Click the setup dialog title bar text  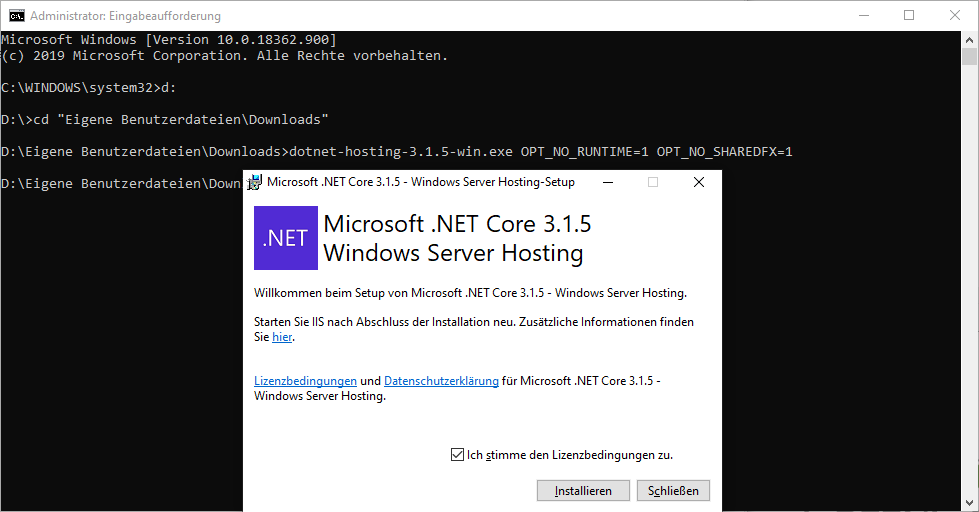pyautogui.click(x=421, y=182)
